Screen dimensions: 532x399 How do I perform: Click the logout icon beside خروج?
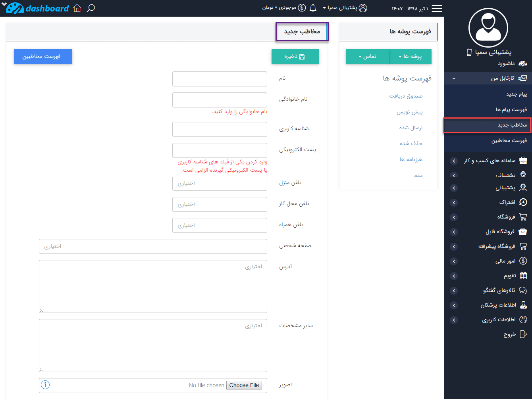523,334
